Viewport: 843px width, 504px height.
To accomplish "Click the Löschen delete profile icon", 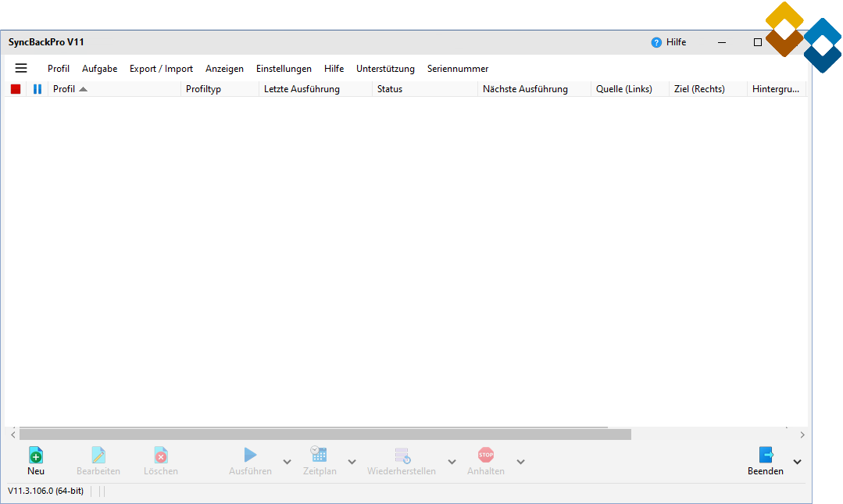I will [x=161, y=455].
